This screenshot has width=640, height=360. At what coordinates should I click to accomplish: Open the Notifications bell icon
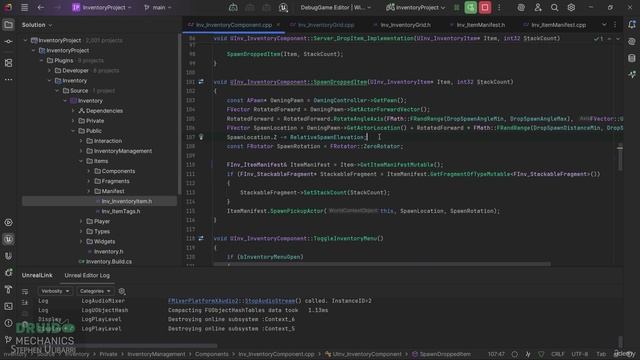pyautogui.click(x=632, y=25)
